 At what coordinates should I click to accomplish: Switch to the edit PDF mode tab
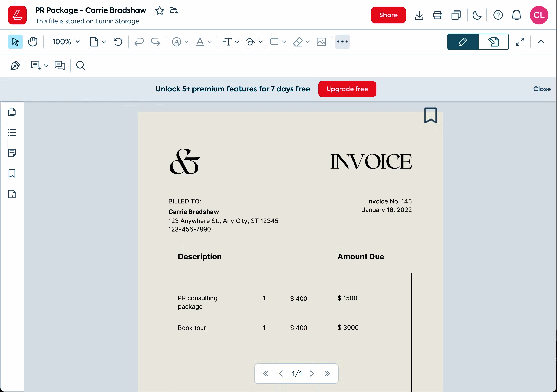pyautogui.click(x=493, y=42)
